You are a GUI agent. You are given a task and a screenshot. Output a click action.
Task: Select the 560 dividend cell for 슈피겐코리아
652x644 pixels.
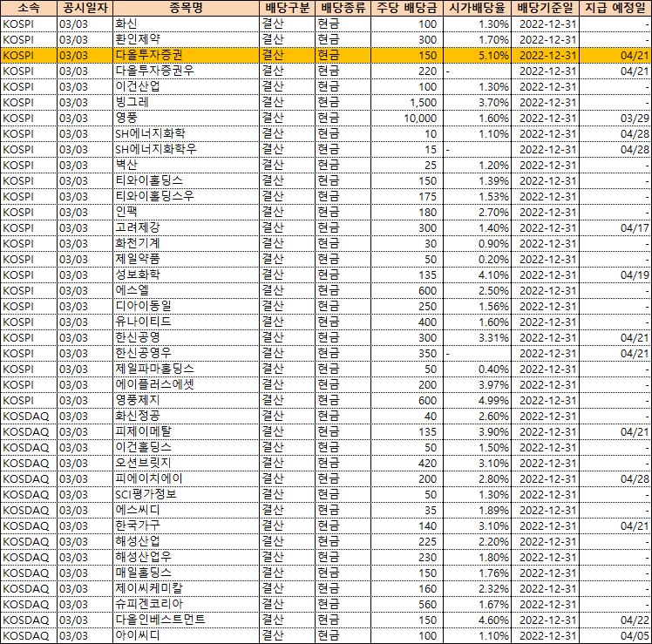(407, 604)
